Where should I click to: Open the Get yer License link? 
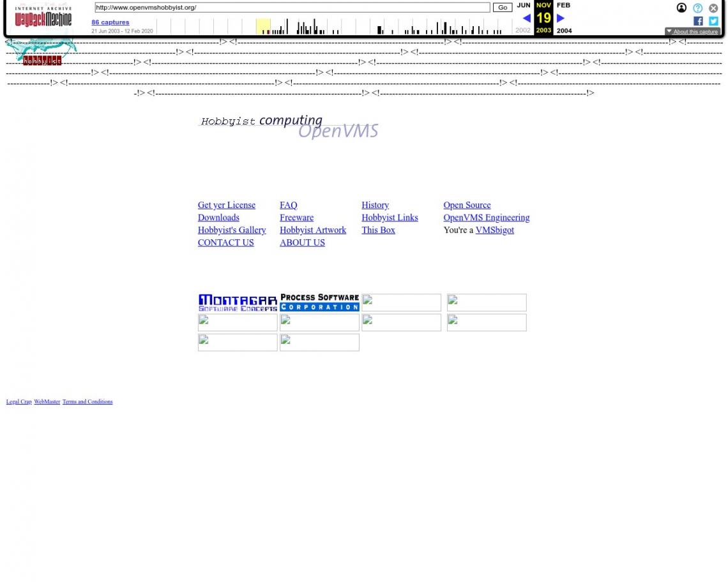(x=227, y=205)
